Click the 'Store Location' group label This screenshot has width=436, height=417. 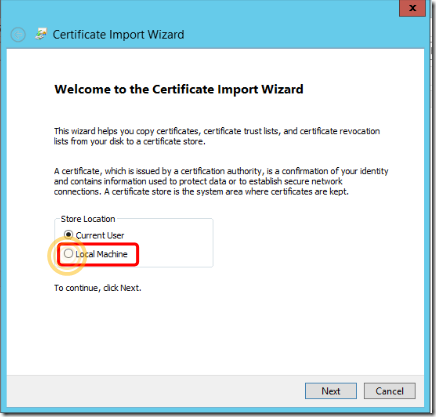pyautogui.click(x=88, y=219)
